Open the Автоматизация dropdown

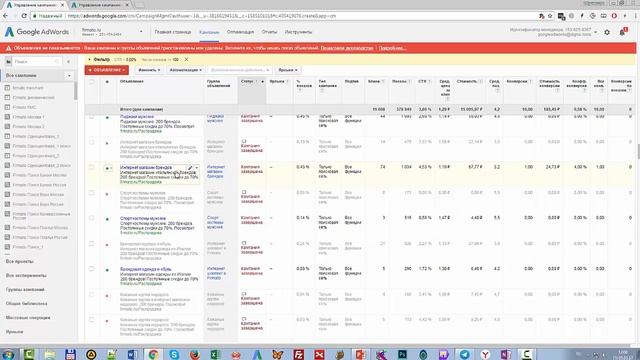point(185,70)
